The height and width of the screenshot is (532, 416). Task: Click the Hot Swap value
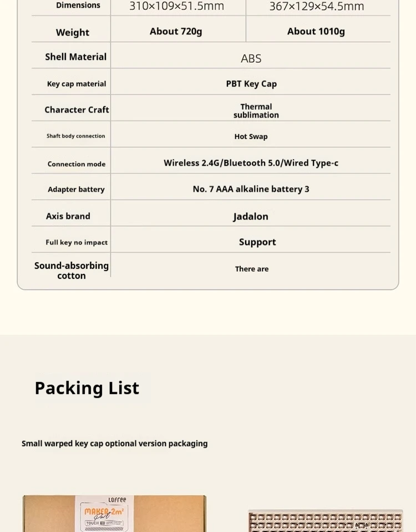click(251, 136)
